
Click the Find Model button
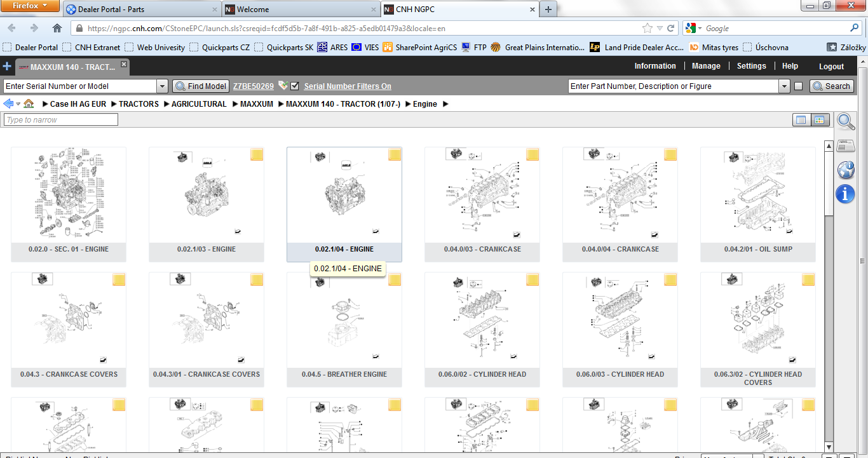(200, 86)
